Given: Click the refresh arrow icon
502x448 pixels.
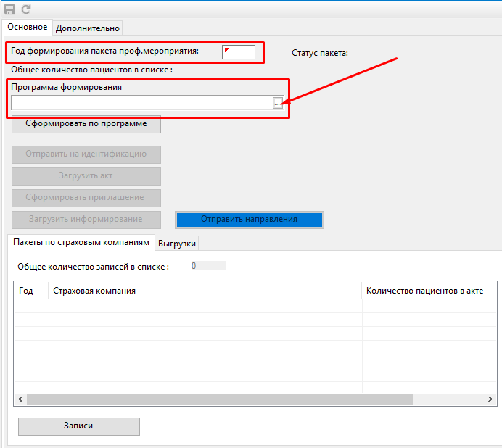Looking at the screenshot, I should tap(26, 9).
